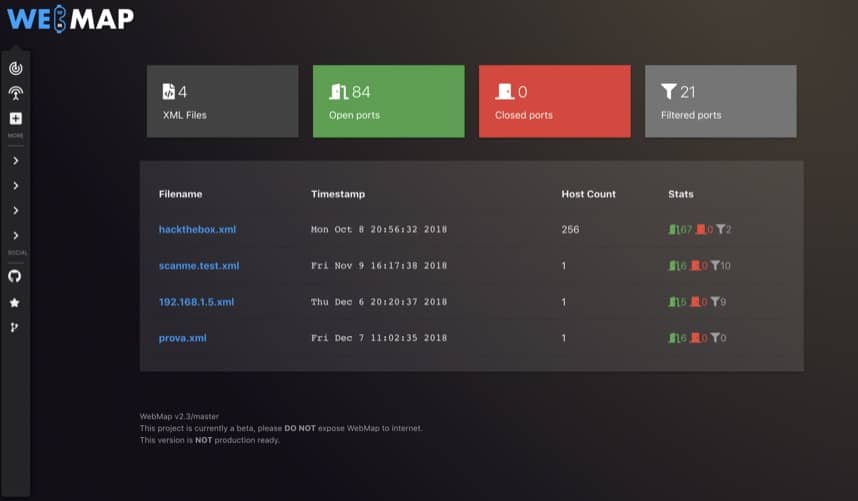Viewport: 858px width, 501px height.
Task: Expand the second chevron under More
Action: tap(15, 186)
